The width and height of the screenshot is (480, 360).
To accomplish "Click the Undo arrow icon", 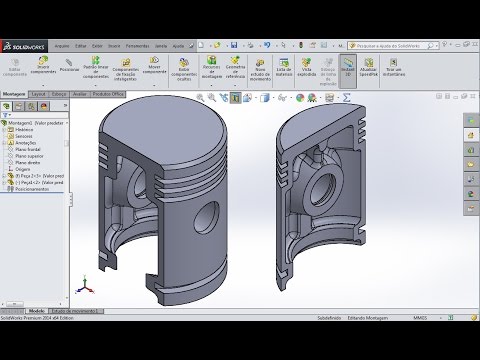I will [267, 45].
